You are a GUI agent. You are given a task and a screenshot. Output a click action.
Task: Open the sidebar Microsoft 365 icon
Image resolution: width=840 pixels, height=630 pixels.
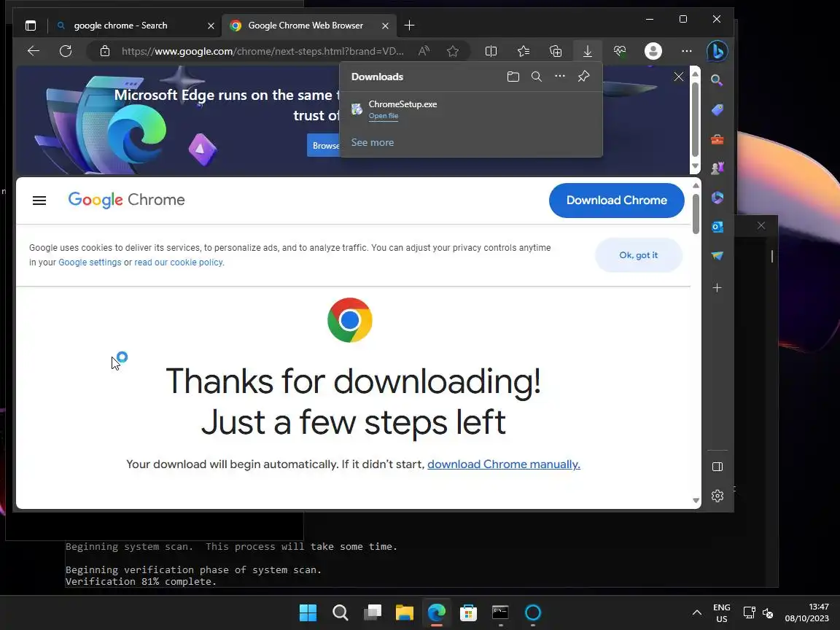pos(717,198)
